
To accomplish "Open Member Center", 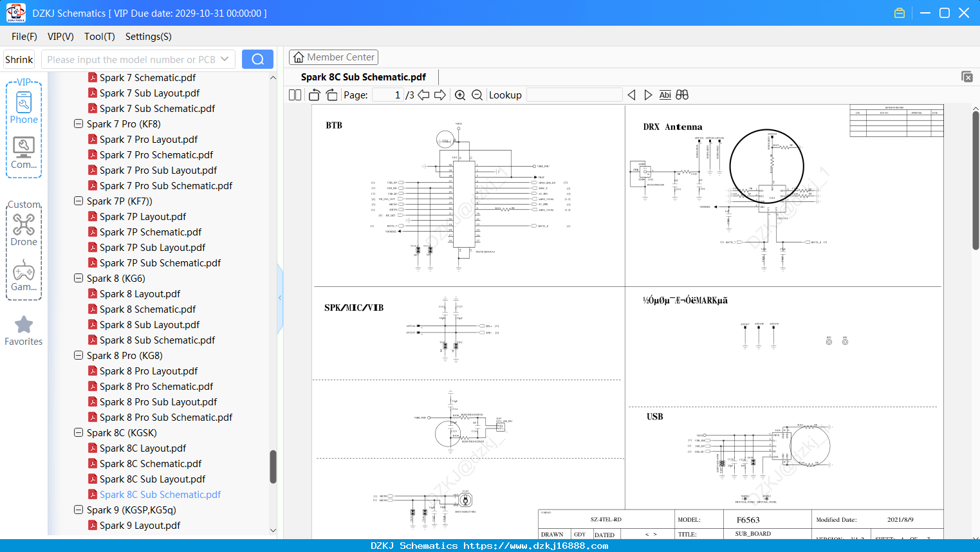I will coord(333,57).
